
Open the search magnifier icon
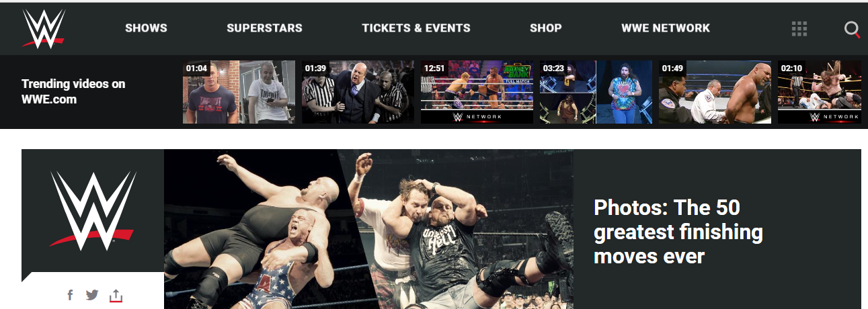pos(852,30)
